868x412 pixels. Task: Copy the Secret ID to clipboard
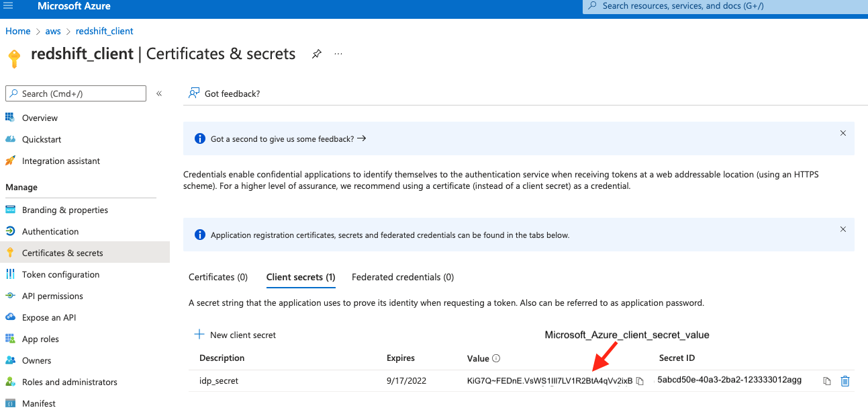[827, 381]
